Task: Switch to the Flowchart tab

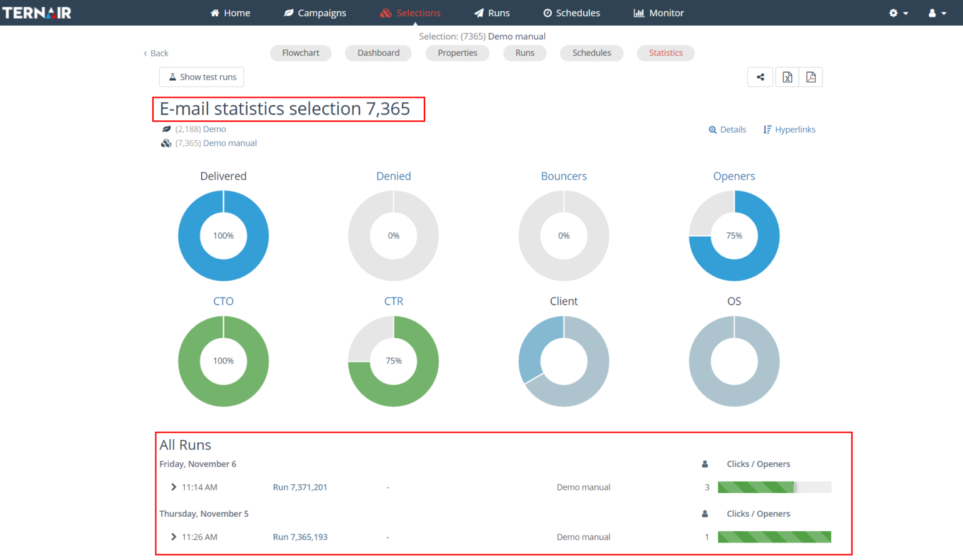Action: pyautogui.click(x=300, y=53)
